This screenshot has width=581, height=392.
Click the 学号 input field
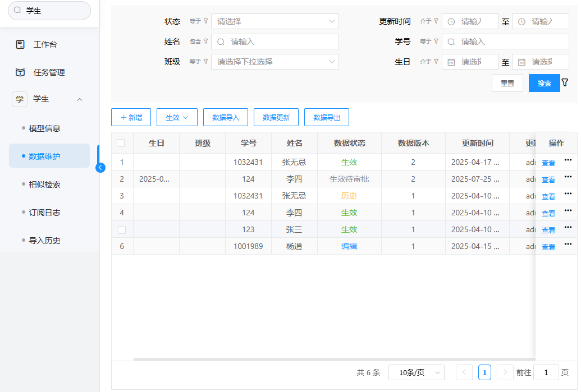coord(505,41)
